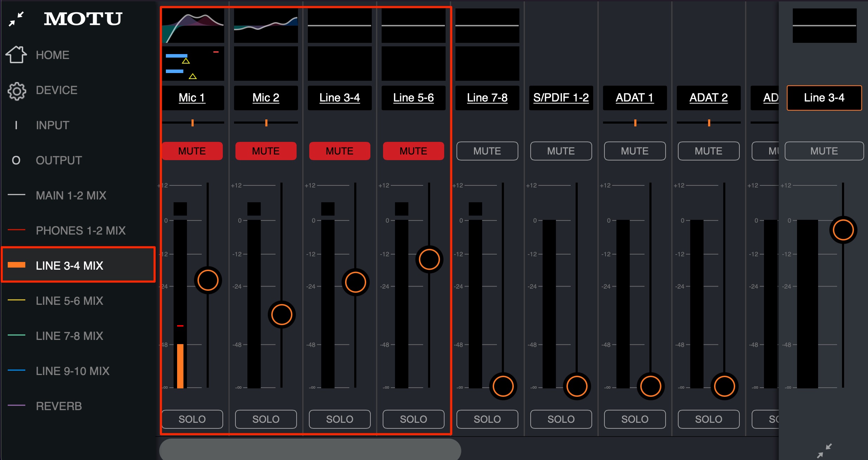Viewport: 868px width, 460px height.
Task: Click the horizontal mixer scrollbar
Action: click(x=310, y=449)
